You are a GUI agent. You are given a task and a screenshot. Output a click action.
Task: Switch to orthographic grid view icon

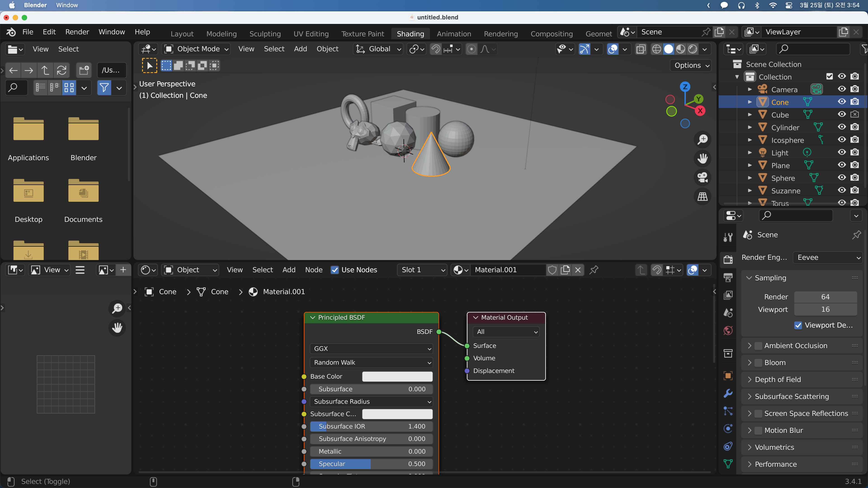pyautogui.click(x=703, y=196)
